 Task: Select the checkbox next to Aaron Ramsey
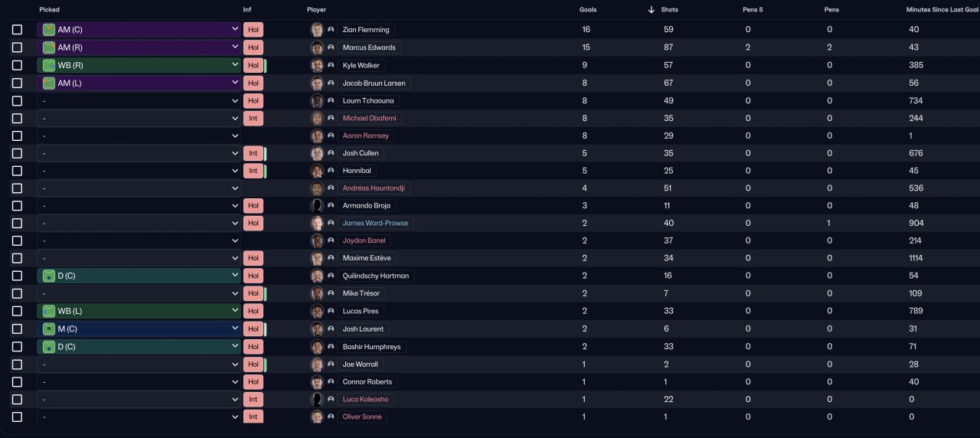coord(17,136)
